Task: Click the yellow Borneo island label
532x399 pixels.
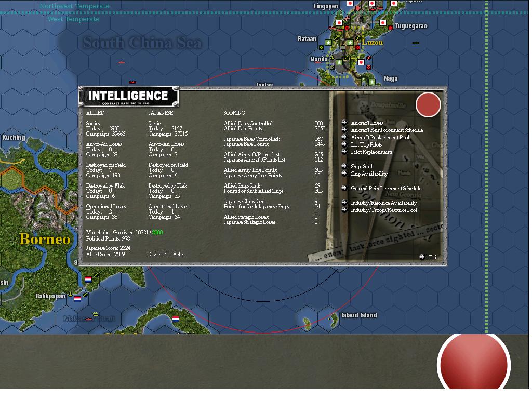Action: (45, 239)
